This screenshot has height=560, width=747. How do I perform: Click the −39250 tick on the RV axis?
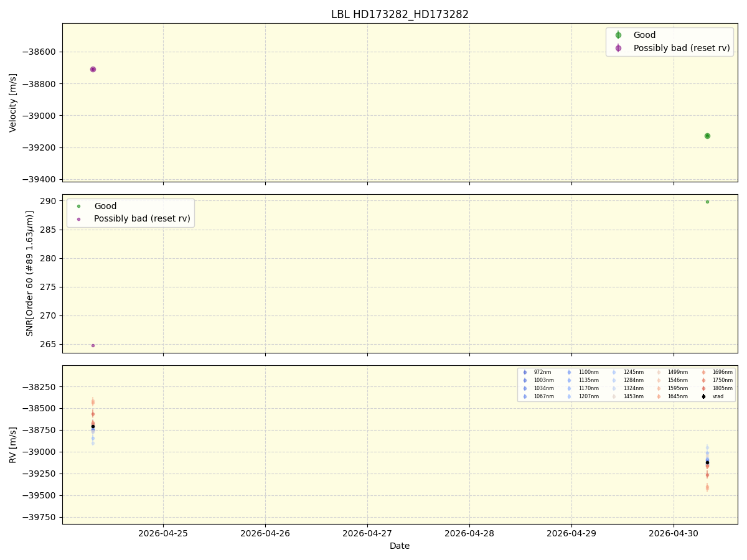point(40,474)
